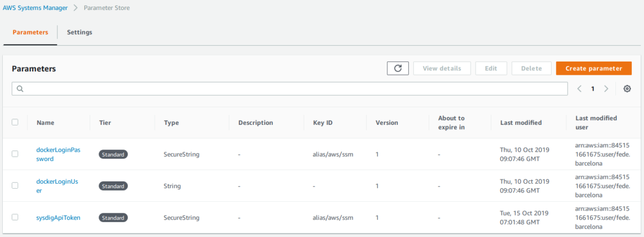Click user ARN in dockerLoginUser row
Screen dimensions: 644x237
(x=602, y=186)
